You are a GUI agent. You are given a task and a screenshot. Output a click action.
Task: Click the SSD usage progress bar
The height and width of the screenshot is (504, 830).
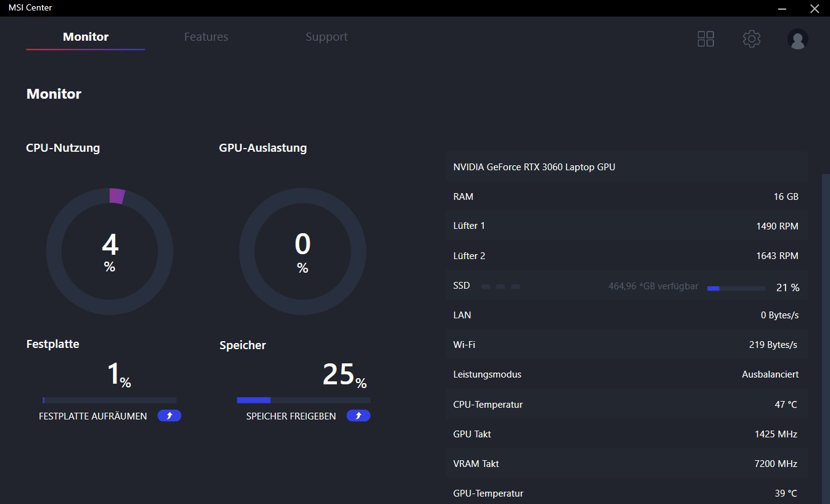click(x=736, y=288)
